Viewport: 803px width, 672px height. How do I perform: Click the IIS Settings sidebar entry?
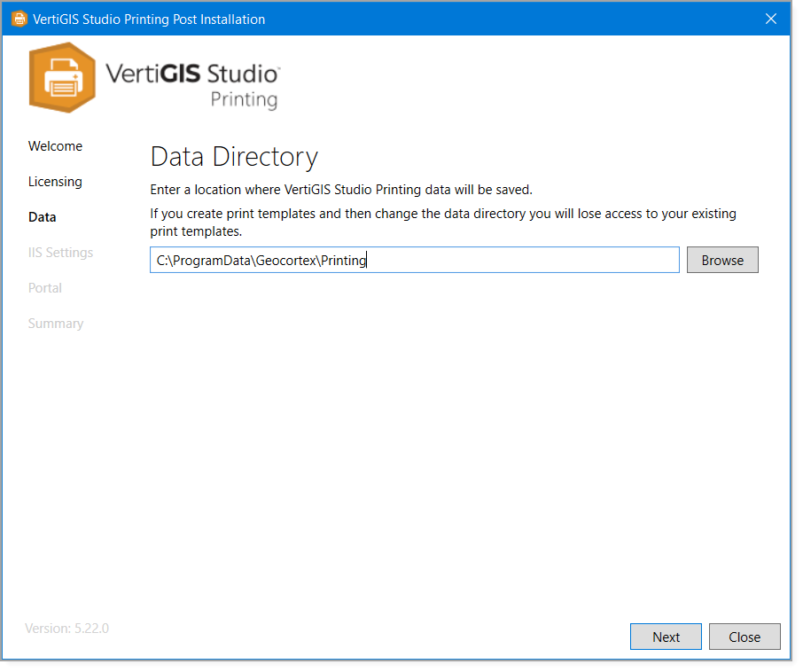[60, 253]
